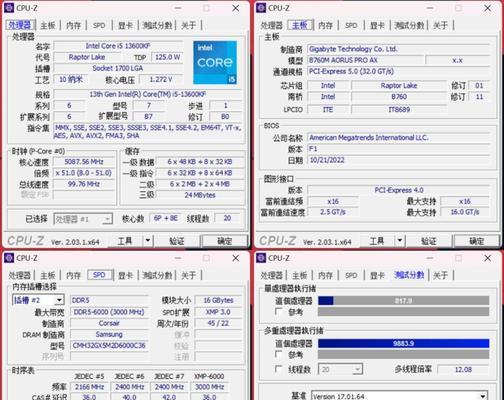Expand the 工具 arrow in mainboard window

coord(400,240)
